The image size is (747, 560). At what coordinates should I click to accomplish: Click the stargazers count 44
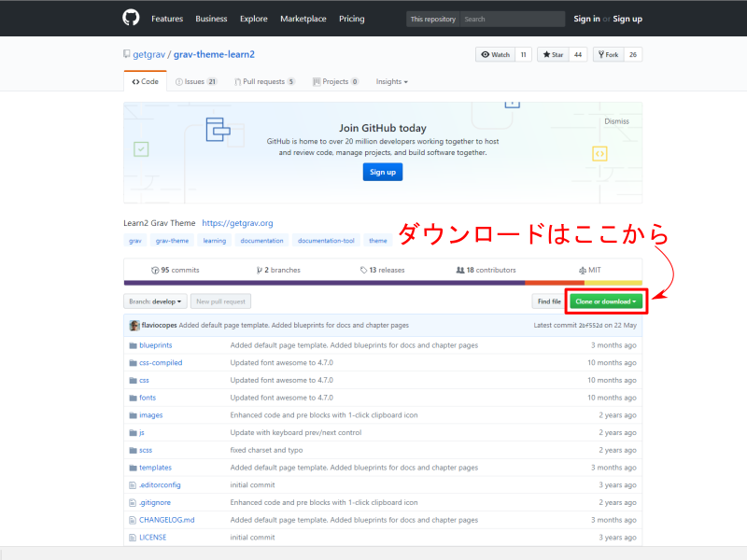pos(578,54)
